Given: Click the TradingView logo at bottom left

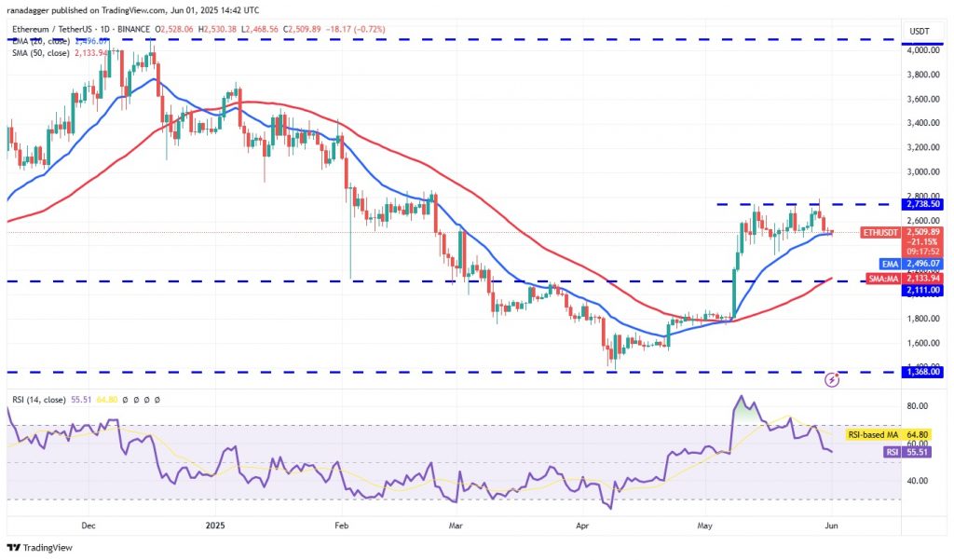Looking at the screenshot, I should point(39,548).
